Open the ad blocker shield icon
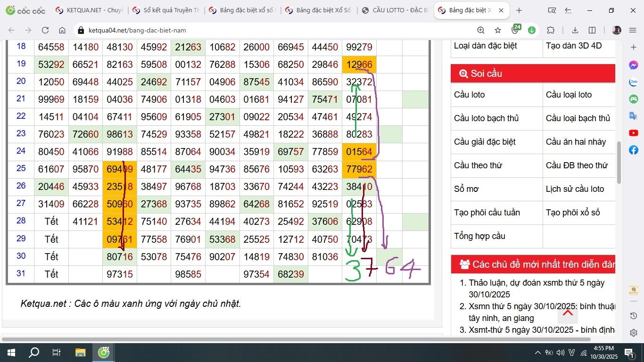 click(x=515, y=30)
